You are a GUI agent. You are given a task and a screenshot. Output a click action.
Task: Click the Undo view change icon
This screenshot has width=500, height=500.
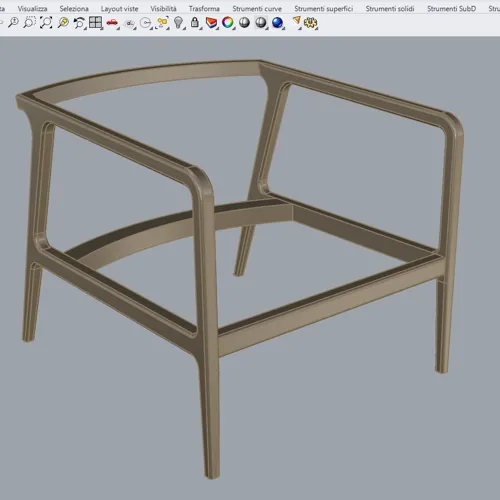(x=79, y=23)
